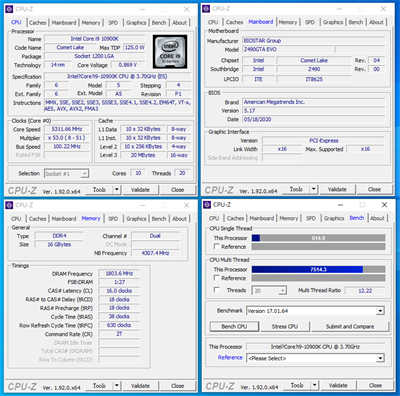The image size is (400, 396).
Task: Click the NB Frequency value 4007.4 MHz
Action: point(155,253)
